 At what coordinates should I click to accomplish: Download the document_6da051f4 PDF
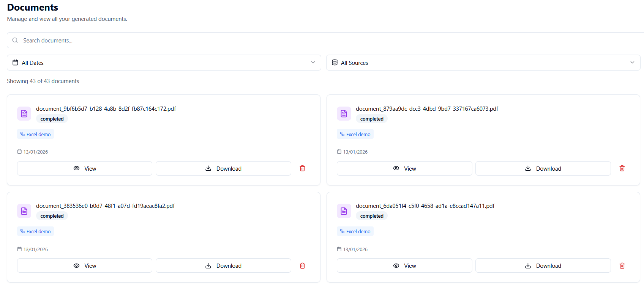click(543, 266)
